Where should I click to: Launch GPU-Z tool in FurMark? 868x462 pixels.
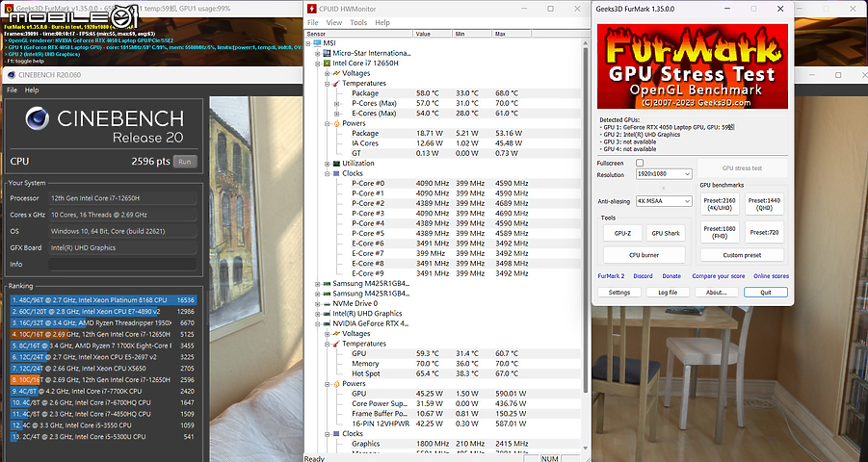coord(622,233)
